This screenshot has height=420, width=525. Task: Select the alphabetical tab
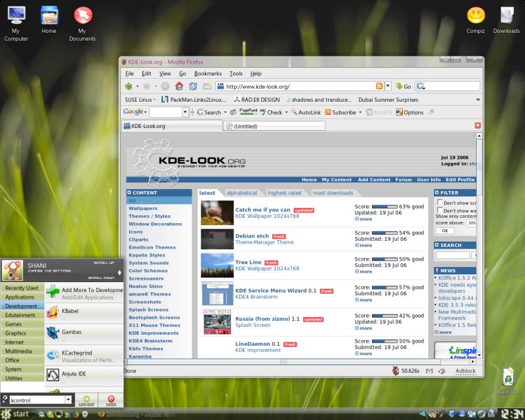click(x=241, y=193)
